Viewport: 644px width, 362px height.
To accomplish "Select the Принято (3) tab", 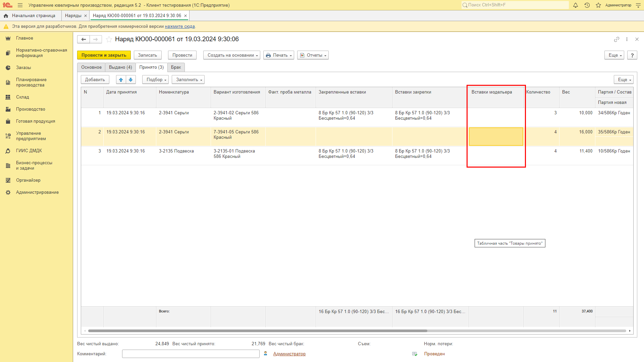I will (152, 67).
